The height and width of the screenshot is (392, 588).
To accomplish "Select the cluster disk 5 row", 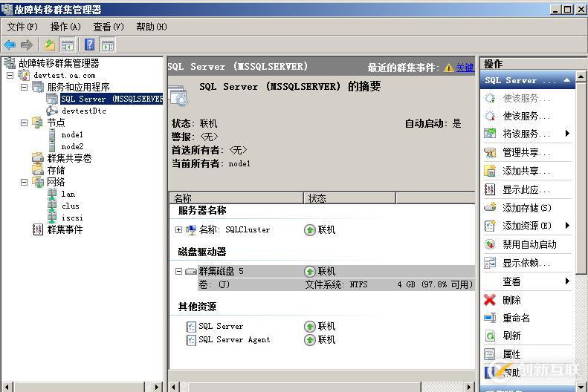I will (x=336, y=271).
